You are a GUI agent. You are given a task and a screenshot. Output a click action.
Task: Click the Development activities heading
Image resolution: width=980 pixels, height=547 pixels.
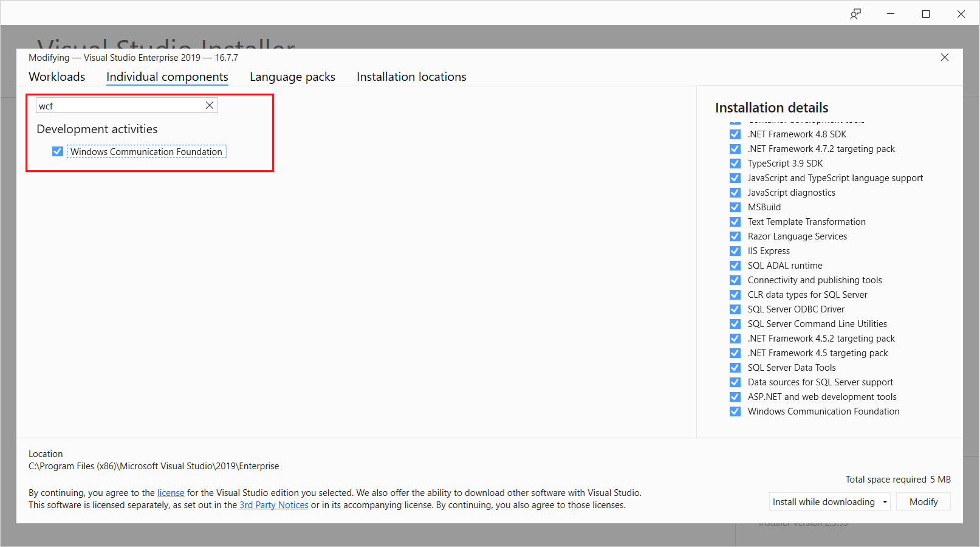tap(97, 129)
